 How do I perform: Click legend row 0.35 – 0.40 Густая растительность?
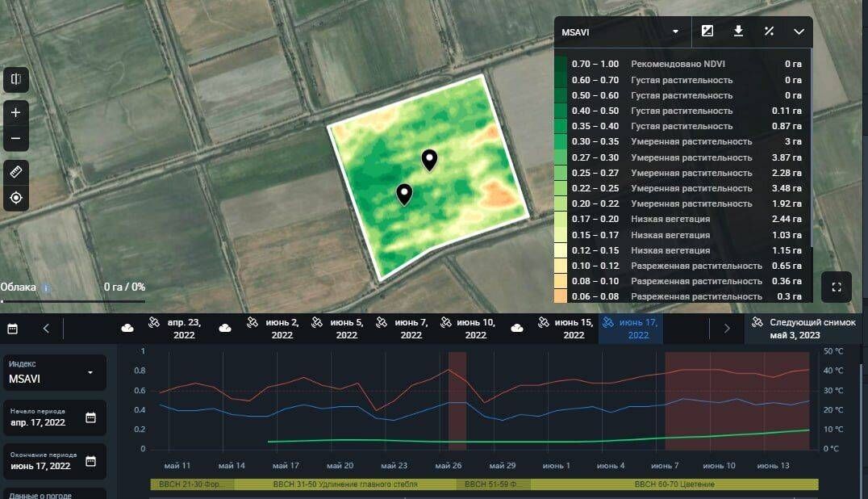[x=682, y=126]
